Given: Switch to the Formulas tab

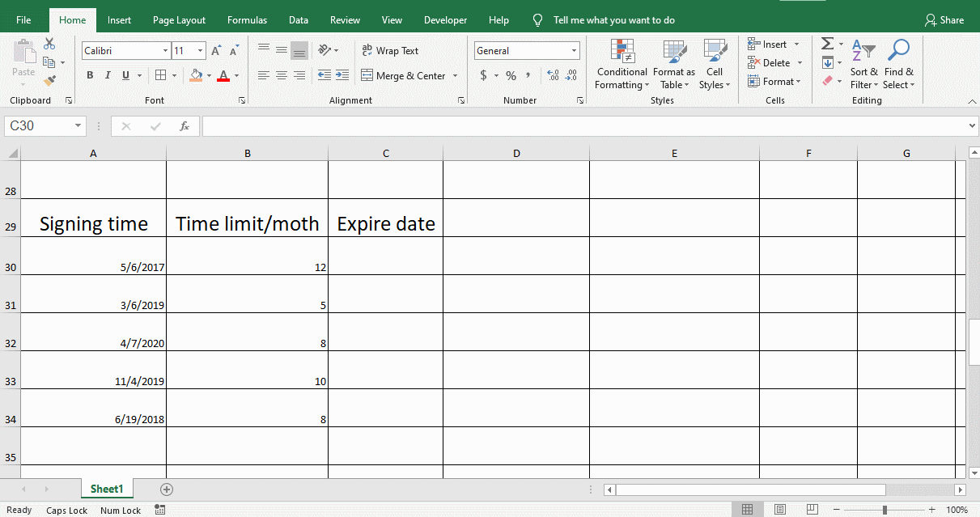Looking at the screenshot, I should pos(247,20).
